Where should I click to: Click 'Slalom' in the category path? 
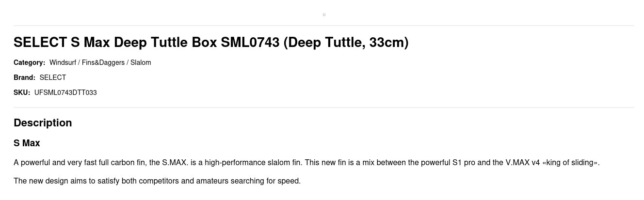click(x=141, y=62)
